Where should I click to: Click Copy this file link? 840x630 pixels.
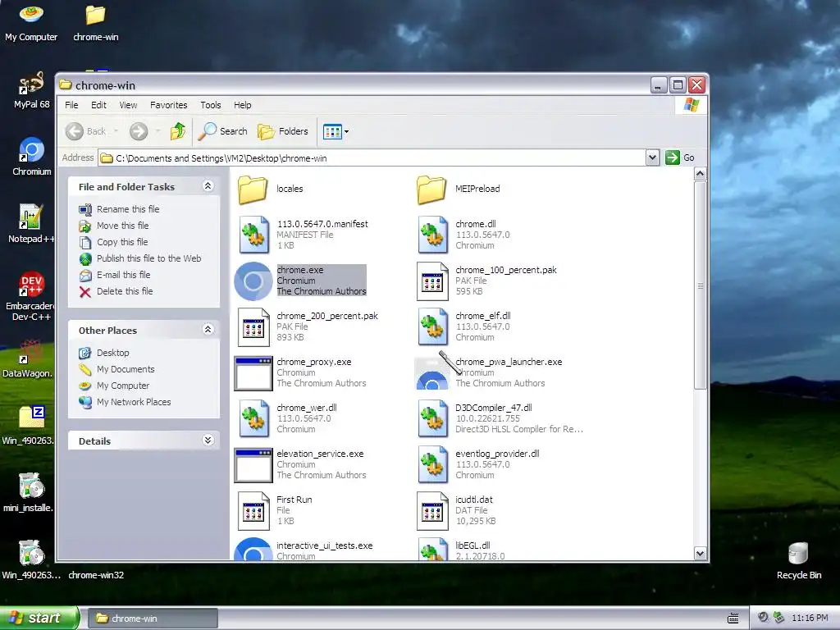click(122, 242)
